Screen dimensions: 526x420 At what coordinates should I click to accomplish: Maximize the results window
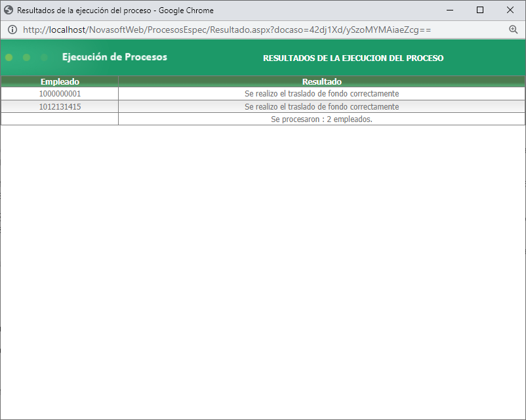pyautogui.click(x=480, y=10)
